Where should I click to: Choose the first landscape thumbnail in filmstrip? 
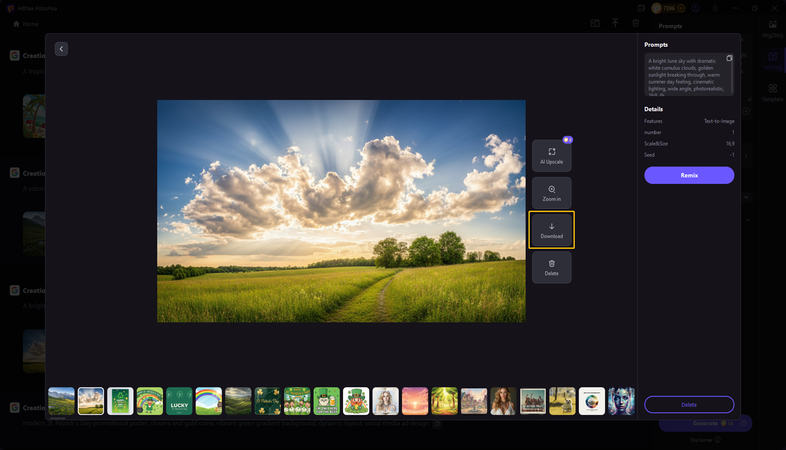[62, 401]
